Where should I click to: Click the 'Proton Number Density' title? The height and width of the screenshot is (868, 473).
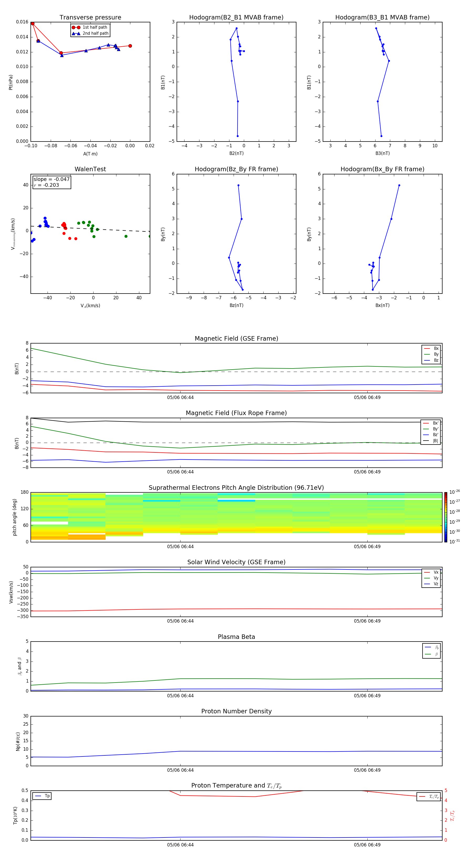pyautogui.click(x=236, y=711)
